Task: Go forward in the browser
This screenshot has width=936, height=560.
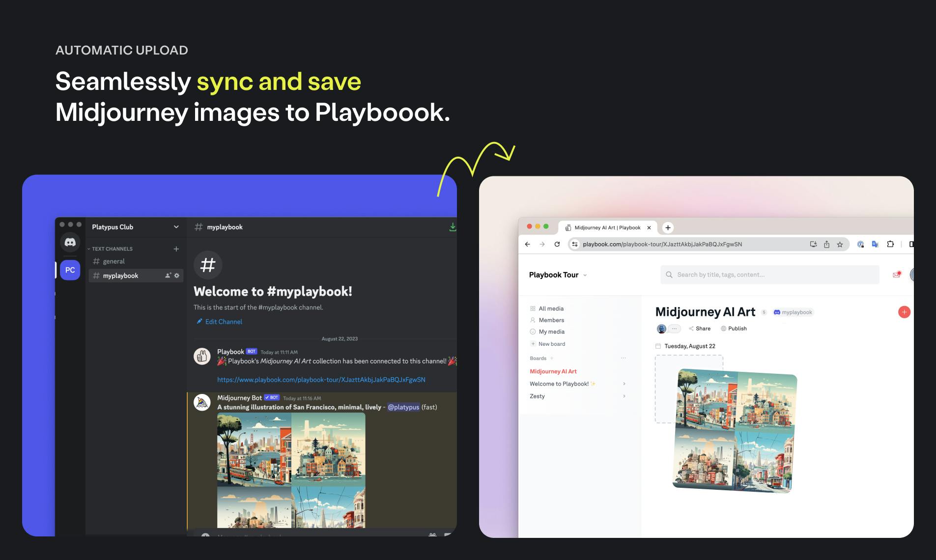Action: pos(542,244)
